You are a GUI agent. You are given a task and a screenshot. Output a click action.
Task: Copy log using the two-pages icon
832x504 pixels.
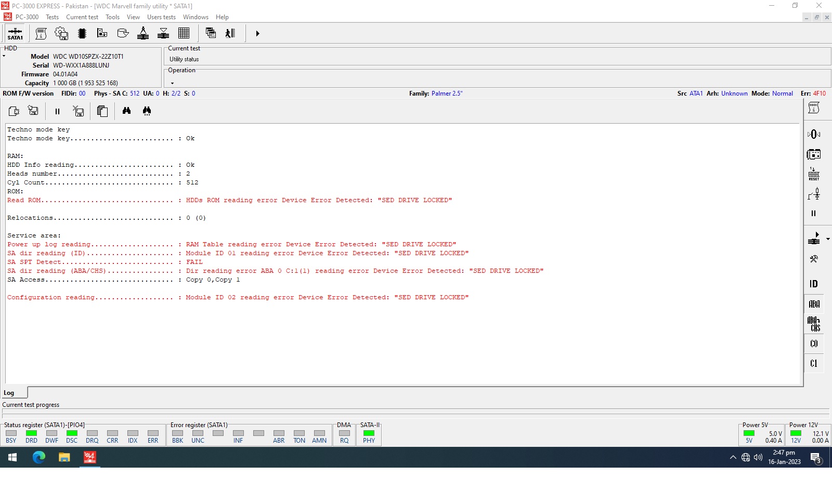point(102,111)
